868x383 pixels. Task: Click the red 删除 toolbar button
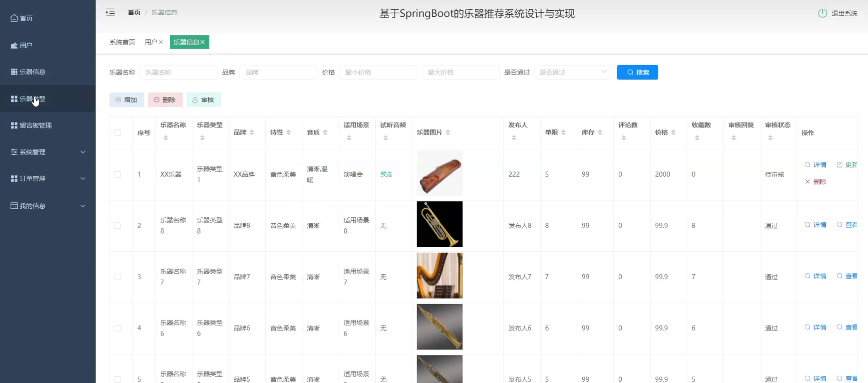tap(165, 100)
